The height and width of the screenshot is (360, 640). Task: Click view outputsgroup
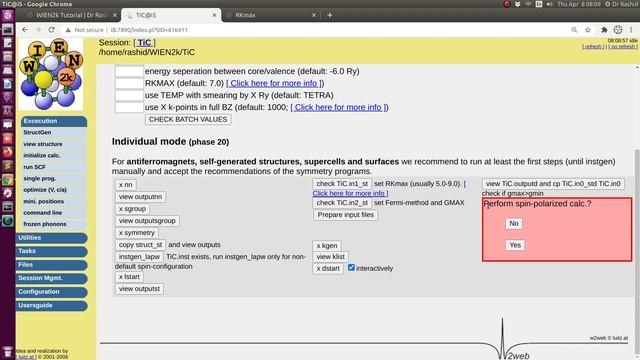click(147, 221)
